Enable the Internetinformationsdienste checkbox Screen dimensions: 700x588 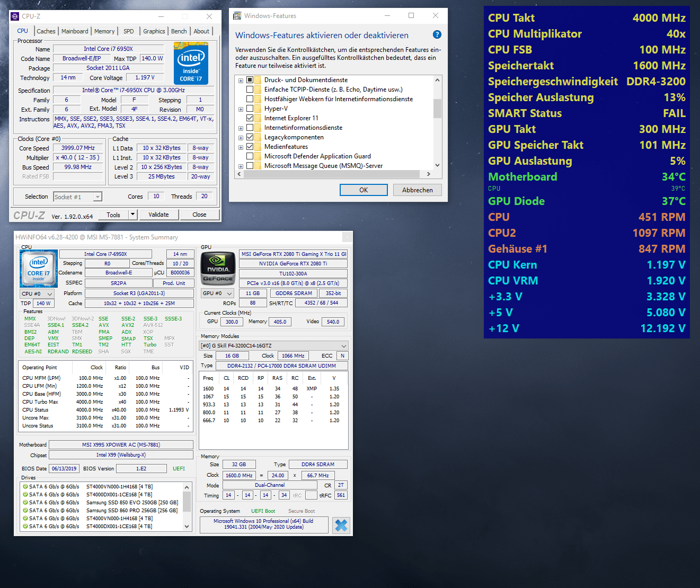(250, 128)
